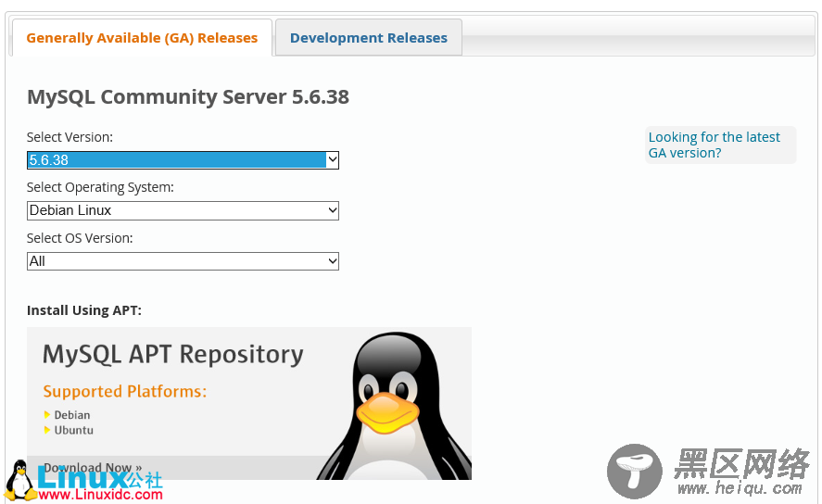Expand the Select OS Version dropdown

(x=183, y=261)
